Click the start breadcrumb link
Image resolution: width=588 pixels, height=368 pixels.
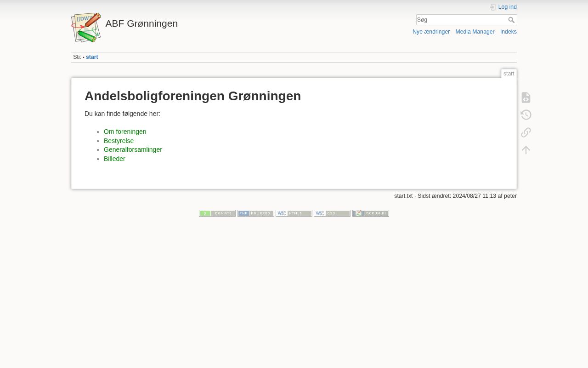pyautogui.click(x=92, y=57)
